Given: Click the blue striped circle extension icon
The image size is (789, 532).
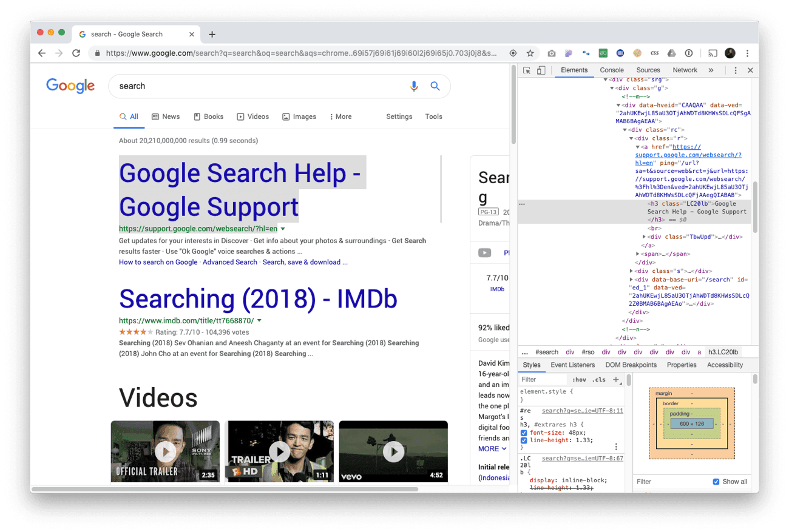Looking at the screenshot, I should [620, 53].
